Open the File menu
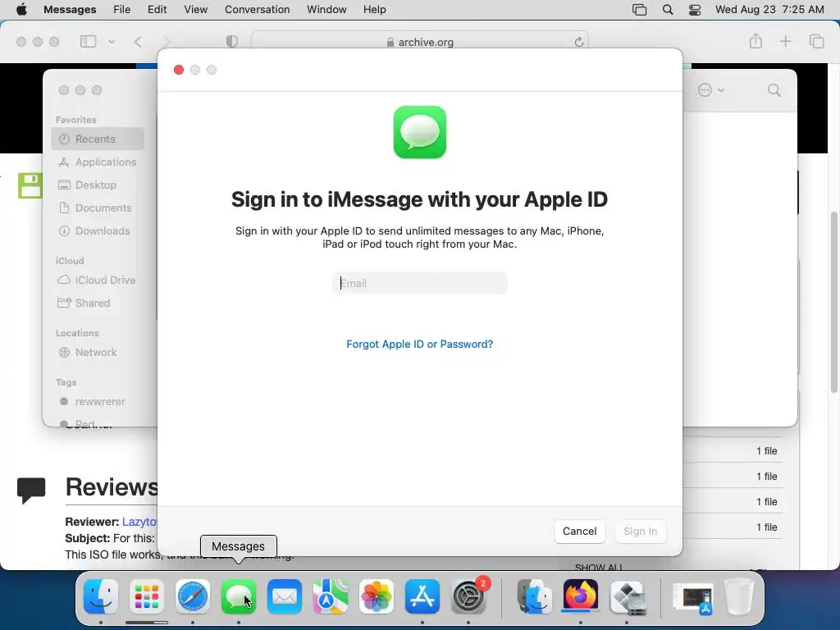The height and width of the screenshot is (630, 840). point(121,10)
